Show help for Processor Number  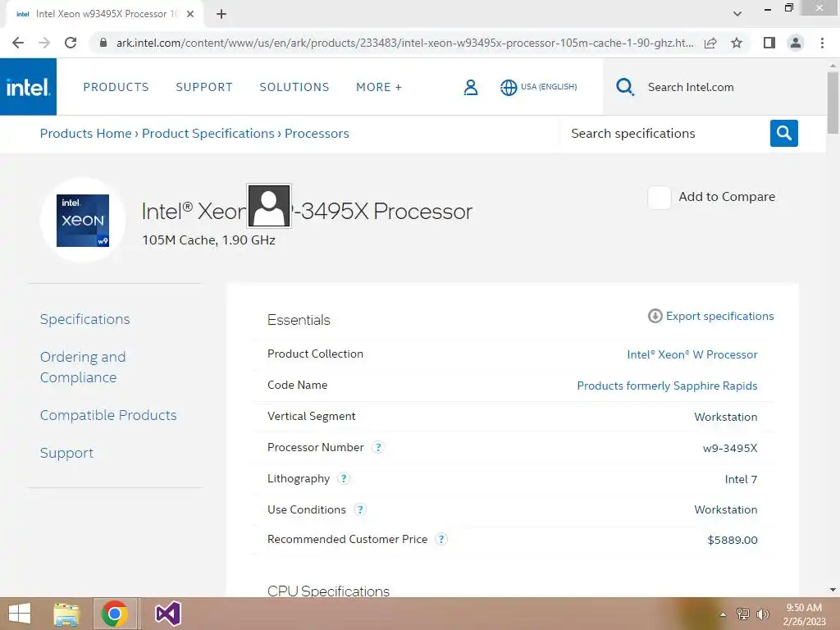(378, 447)
